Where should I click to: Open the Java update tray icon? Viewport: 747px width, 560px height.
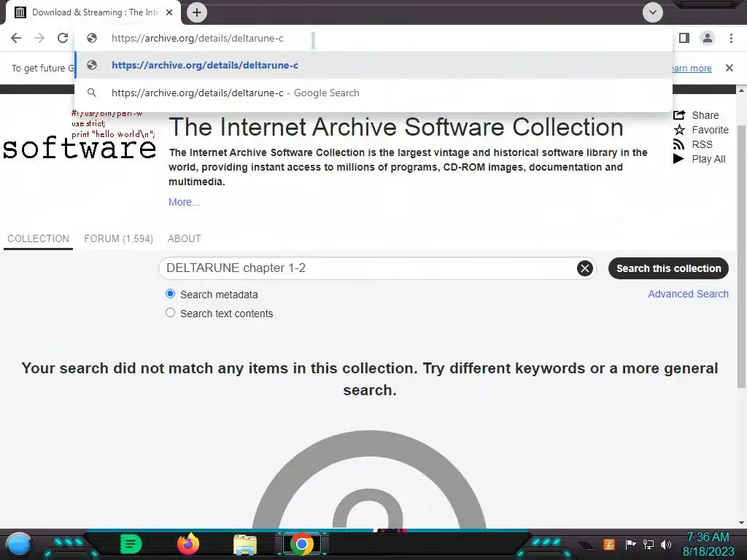tap(609, 544)
